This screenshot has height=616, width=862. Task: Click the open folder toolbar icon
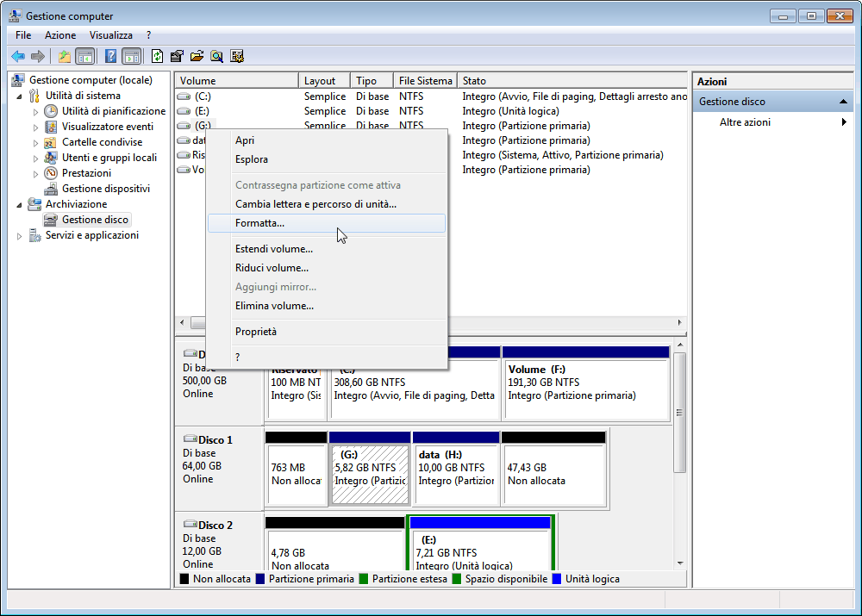(x=197, y=56)
